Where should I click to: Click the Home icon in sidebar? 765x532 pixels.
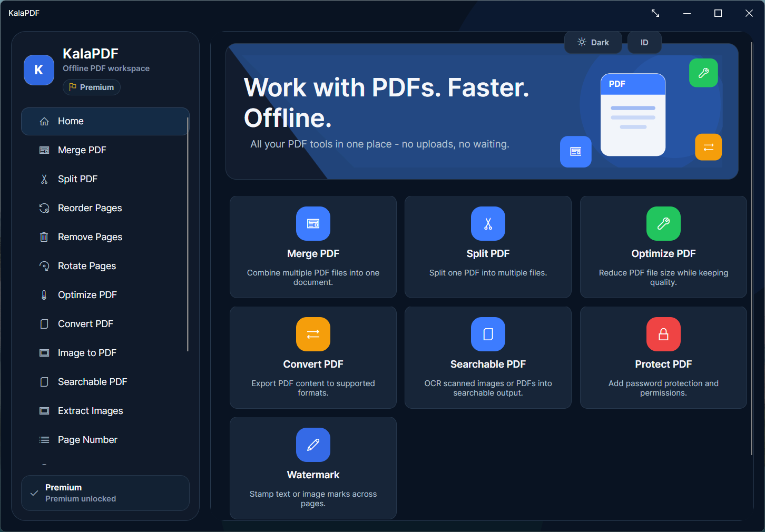click(44, 121)
